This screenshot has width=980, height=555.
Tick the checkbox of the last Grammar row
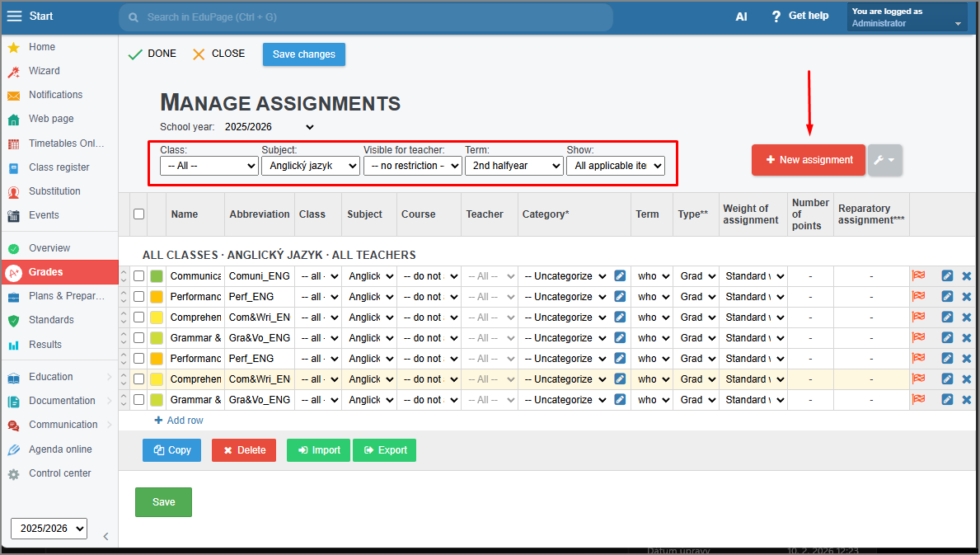(x=138, y=400)
